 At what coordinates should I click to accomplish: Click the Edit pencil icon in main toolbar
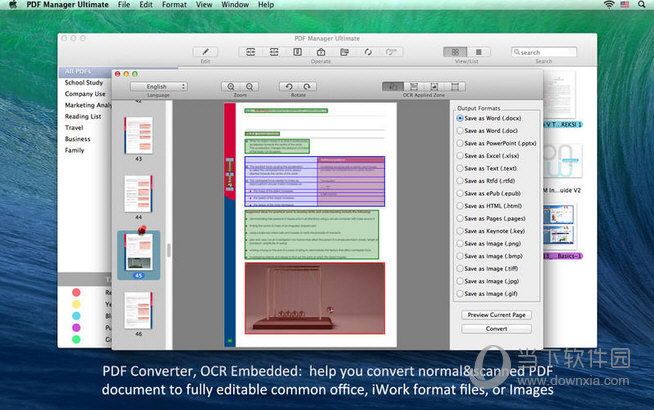205,52
